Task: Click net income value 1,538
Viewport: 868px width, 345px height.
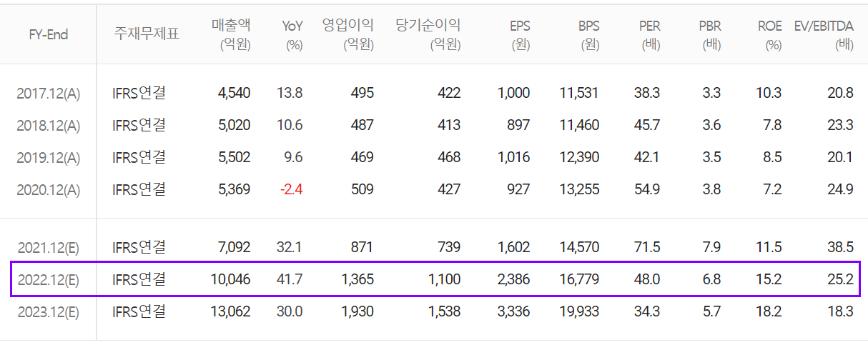Action: tap(445, 312)
